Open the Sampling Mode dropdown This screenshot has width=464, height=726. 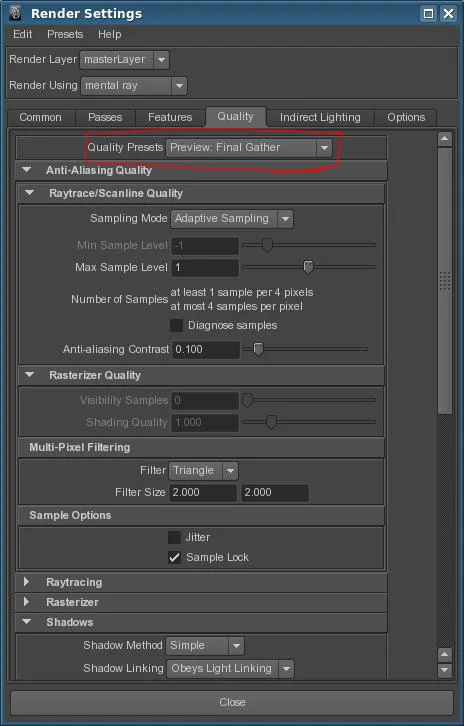pos(232,219)
